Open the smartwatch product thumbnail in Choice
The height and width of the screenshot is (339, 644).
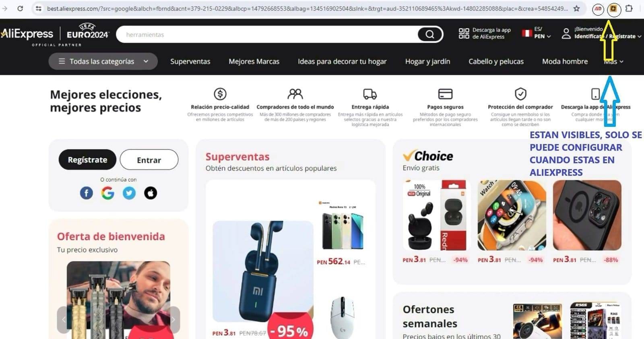click(x=512, y=215)
